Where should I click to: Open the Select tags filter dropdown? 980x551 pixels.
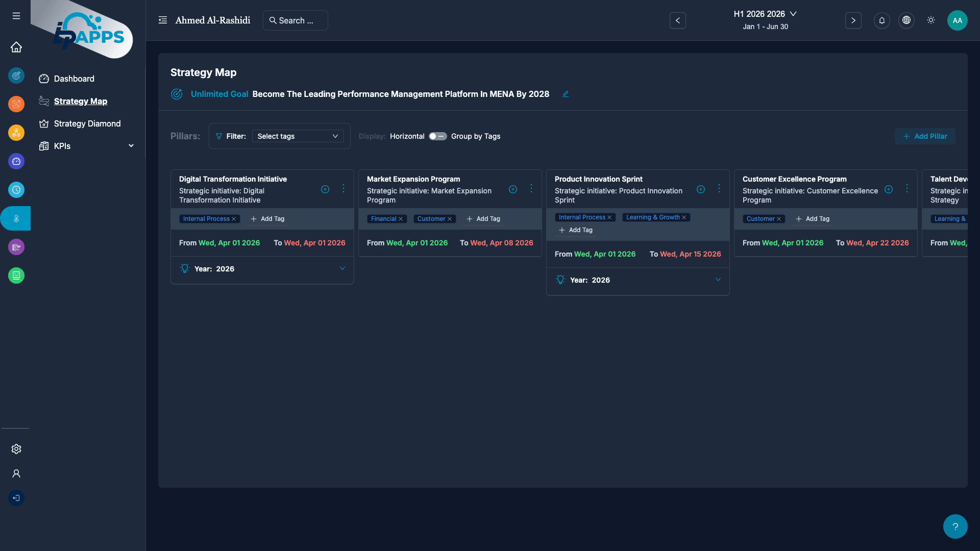click(x=298, y=136)
